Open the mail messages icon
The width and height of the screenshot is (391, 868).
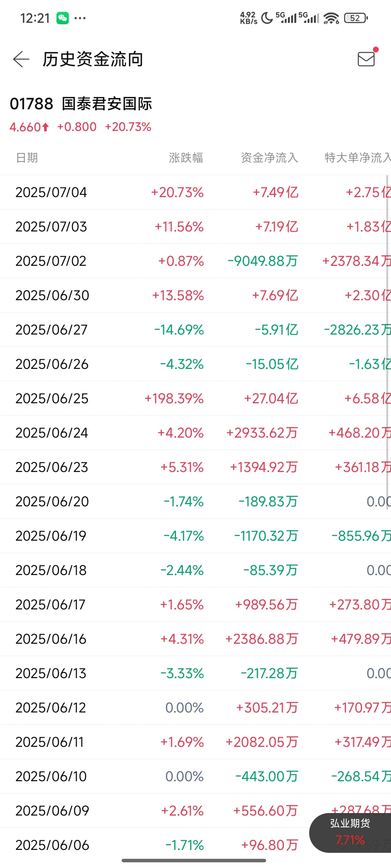point(366,59)
